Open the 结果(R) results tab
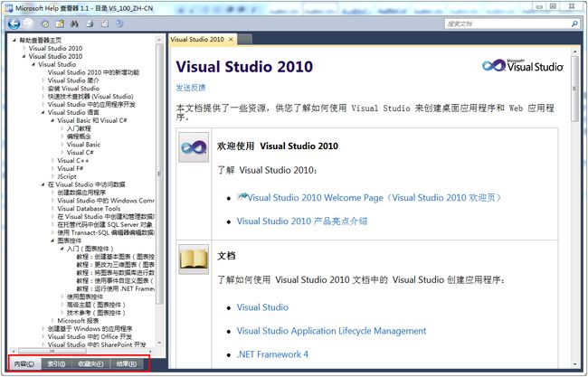 click(x=127, y=363)
